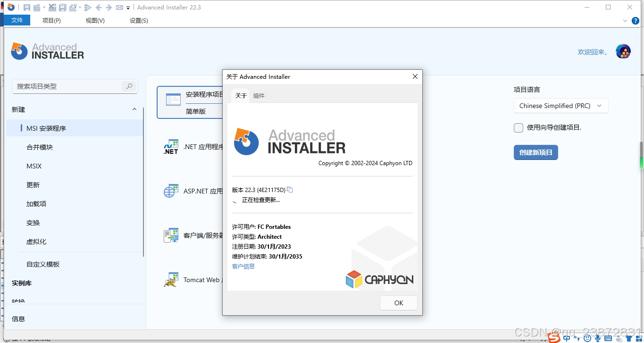The height and width of the screenshot is (343, 644).
Task: Enable the 使用向导创建项目 checkbox
Action: click(x=519, y=128)
